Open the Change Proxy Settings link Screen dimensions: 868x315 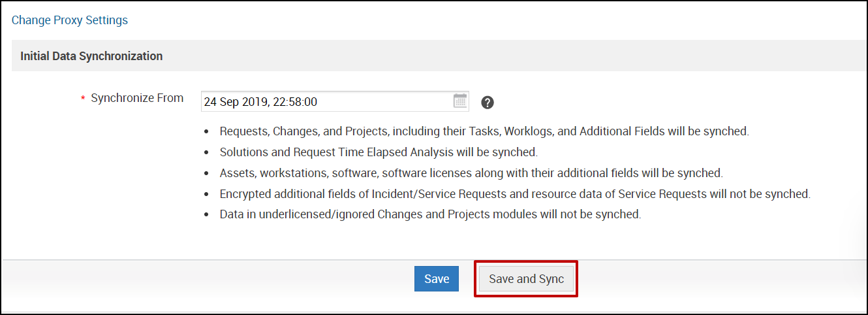point(70,20)
